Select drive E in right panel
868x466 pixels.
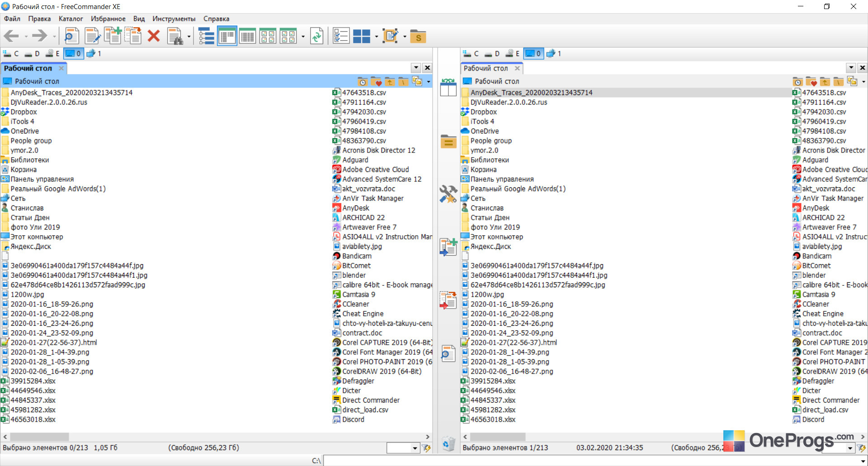point(513,53)
